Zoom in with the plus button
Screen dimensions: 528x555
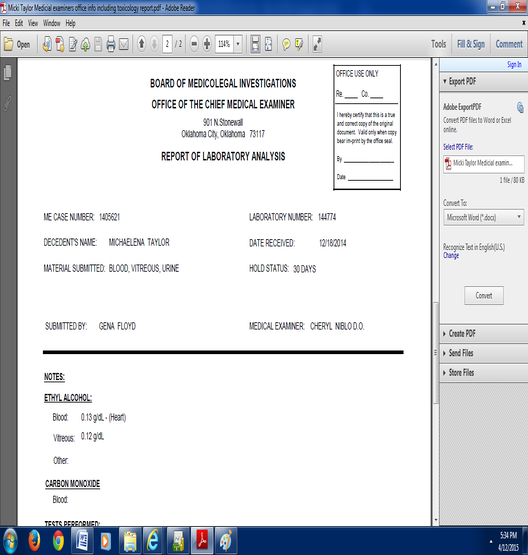[207, 44]
